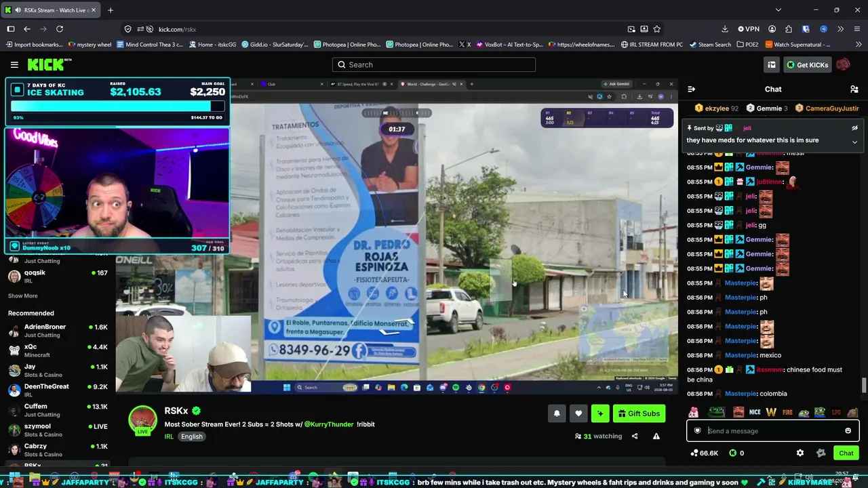Image resolution: width=868 pixels, height=488 pixels.
Task: Open the Kick hamburger sidebar menu
Action: [x=14, y=64]
